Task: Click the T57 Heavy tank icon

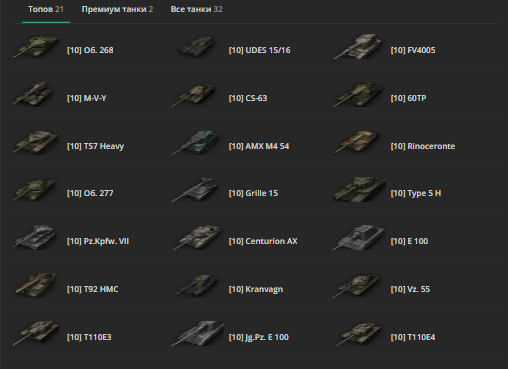Action: 36,142
